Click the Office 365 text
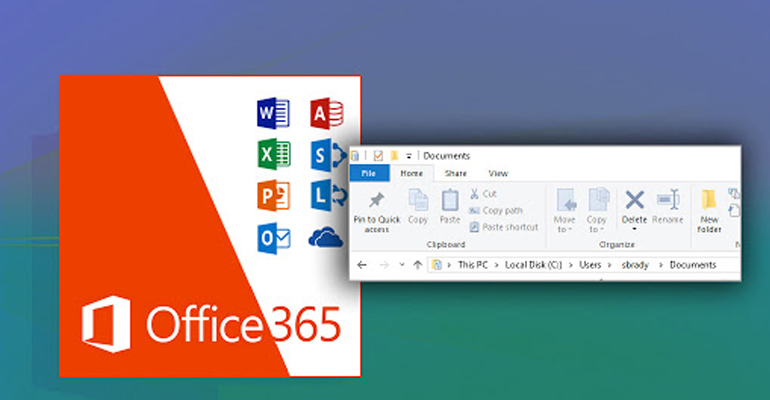The width and height of the screenshot is (770, 400). [243, 324]
